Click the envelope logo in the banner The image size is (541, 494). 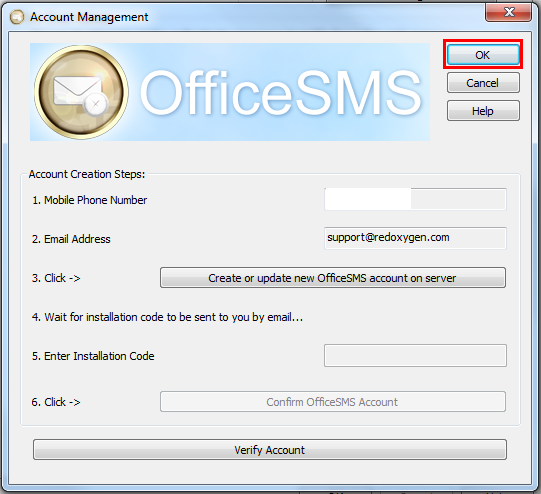81,92
